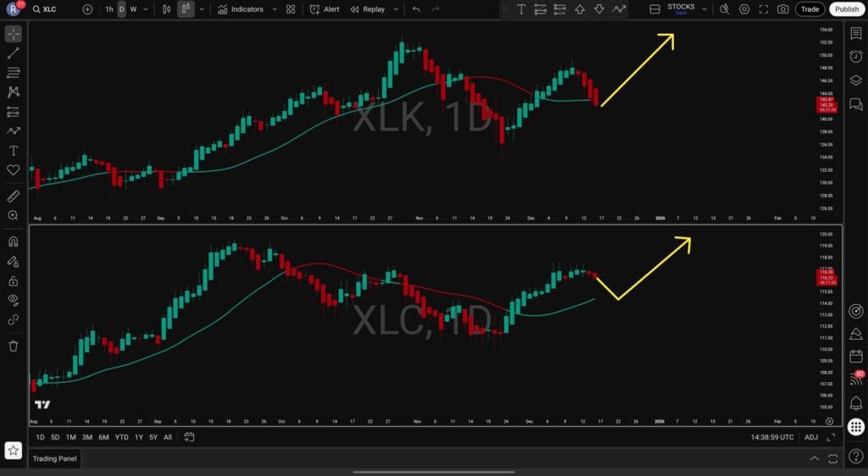The image size is (868, 476).
Task: Select the brush drawing tools
Action: coord(14,131)
